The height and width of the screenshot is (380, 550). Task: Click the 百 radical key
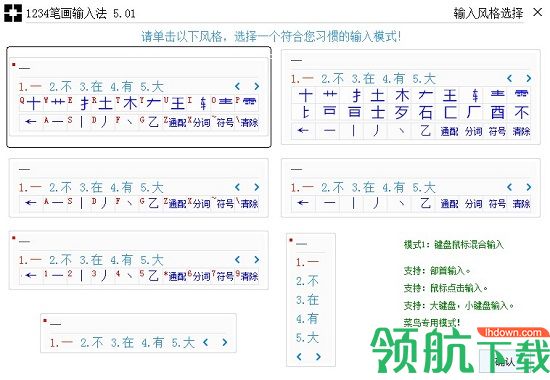354,113
